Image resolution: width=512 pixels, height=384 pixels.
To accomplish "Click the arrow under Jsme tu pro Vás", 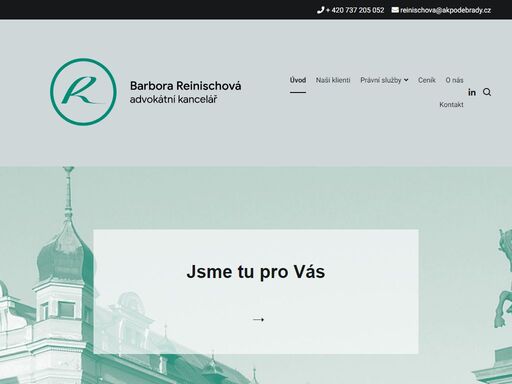I will pyautogui.click(x=258, y=320).
